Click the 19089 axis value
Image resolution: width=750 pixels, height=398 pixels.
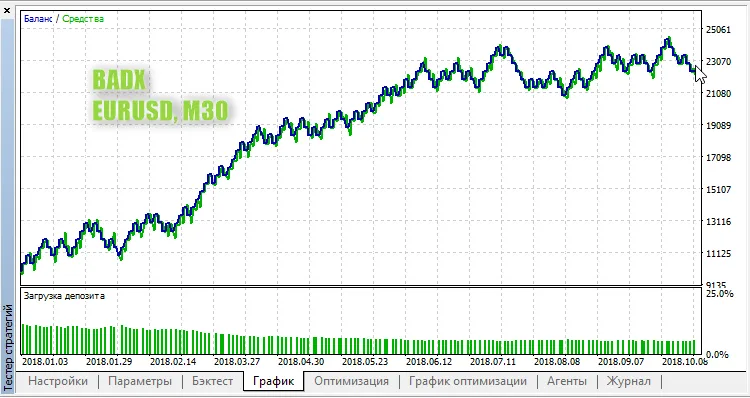coord(718,125)
